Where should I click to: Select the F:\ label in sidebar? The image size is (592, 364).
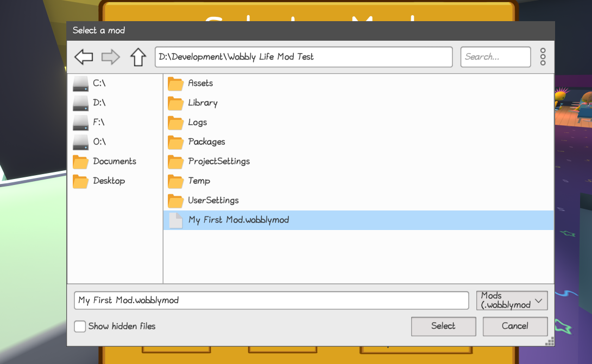(x=99, y=123)
